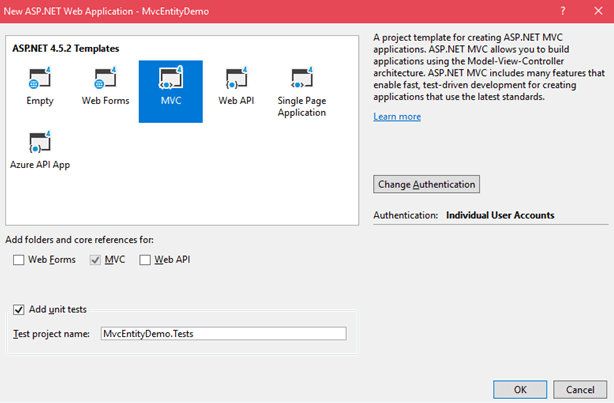Enable the Web API references checkbox
This screenshot has height=403, width=614.
[145, 260]
